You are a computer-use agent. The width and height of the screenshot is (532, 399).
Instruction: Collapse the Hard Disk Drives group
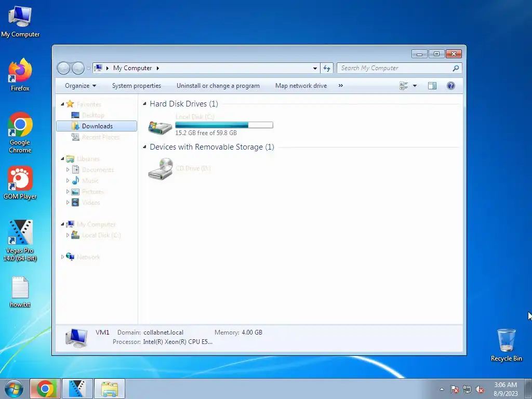click(144, 104)
